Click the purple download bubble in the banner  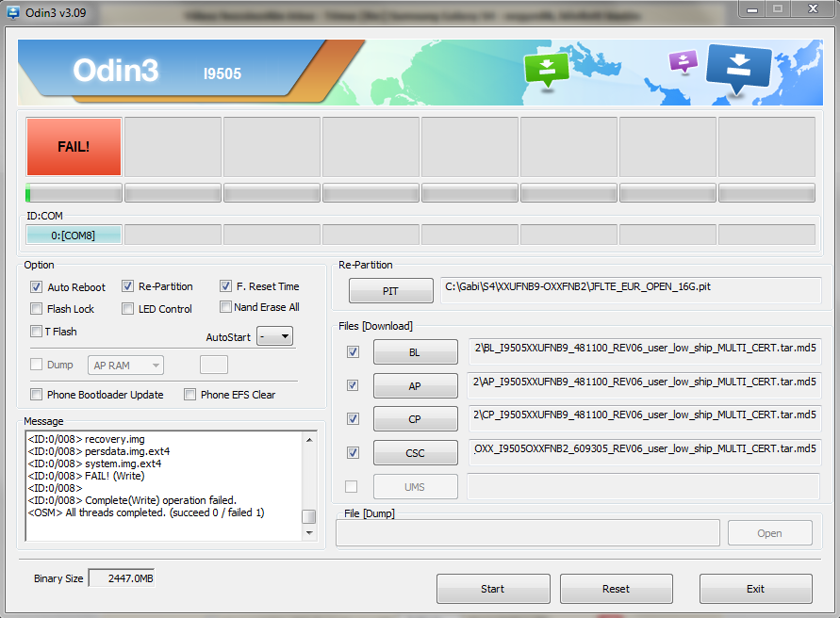click(x=684, y=61)
